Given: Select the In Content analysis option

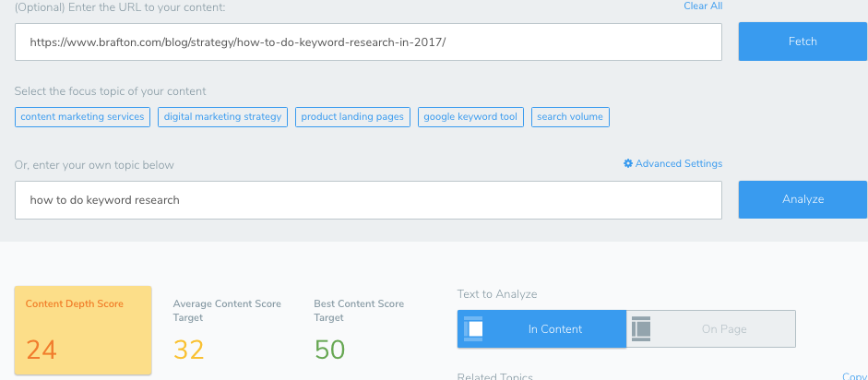Looking at the screenshot, I should click(x=553, y=329).
